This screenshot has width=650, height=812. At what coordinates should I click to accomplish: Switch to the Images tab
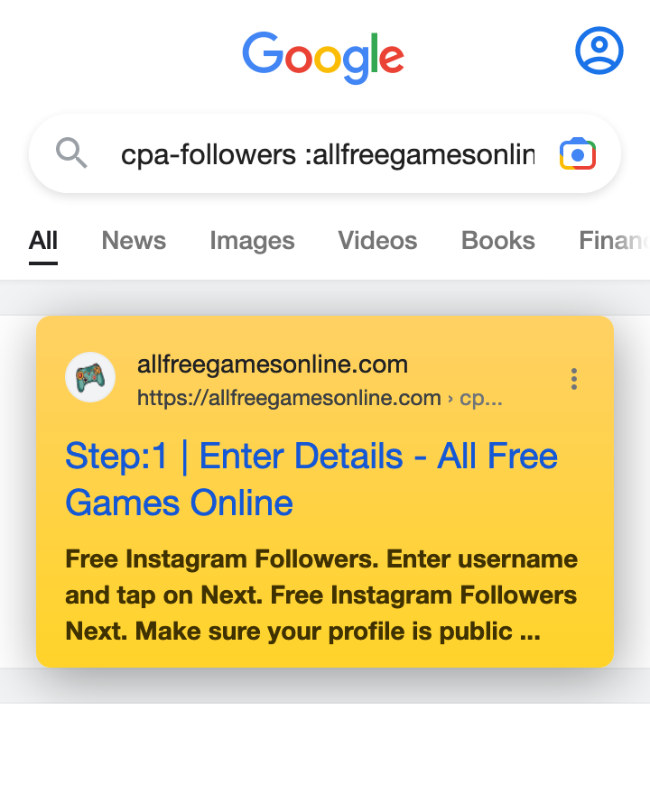(252, 241)
